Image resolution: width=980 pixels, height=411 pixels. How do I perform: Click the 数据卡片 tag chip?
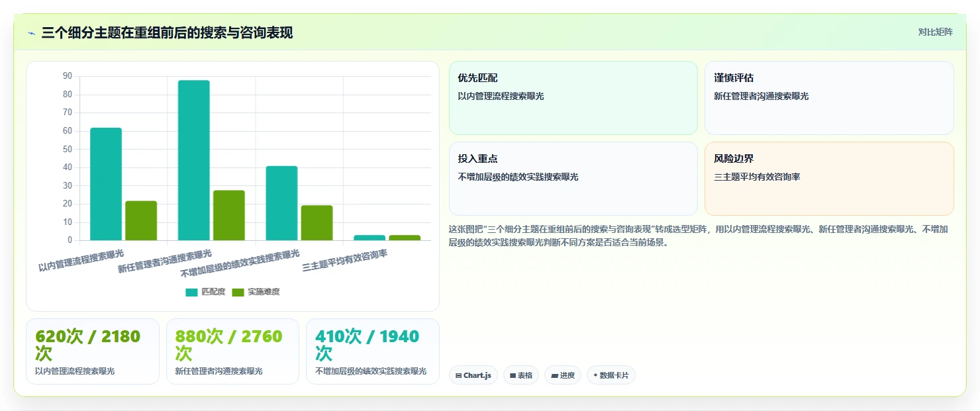point(611,375)
